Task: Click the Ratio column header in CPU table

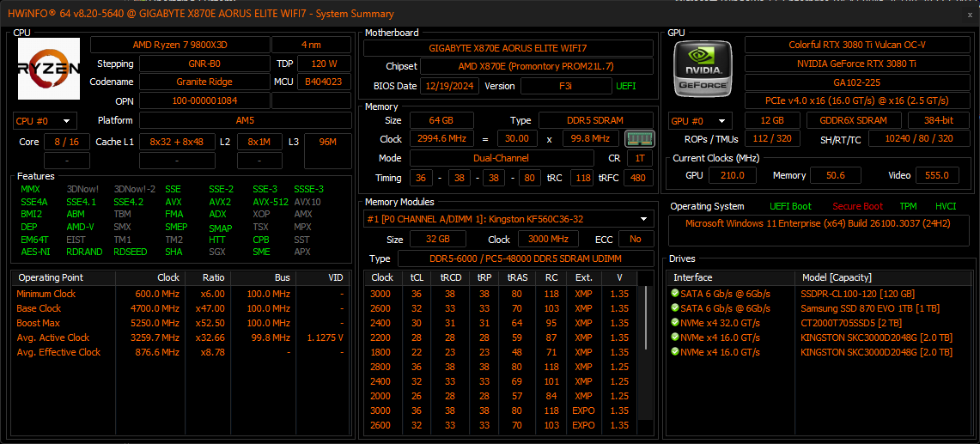Action: pyautogui.click(x=206, y=277)
